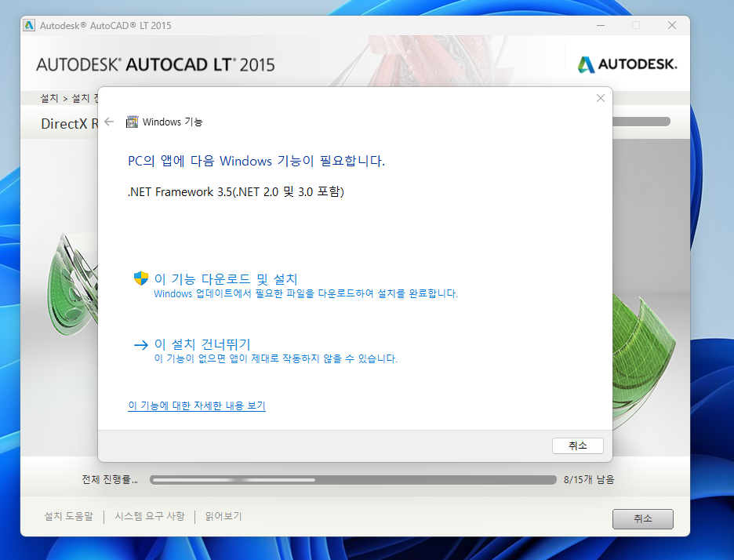
Task: Click the .NET Framework 3.5 feature text
Action: tap(236, 192)
